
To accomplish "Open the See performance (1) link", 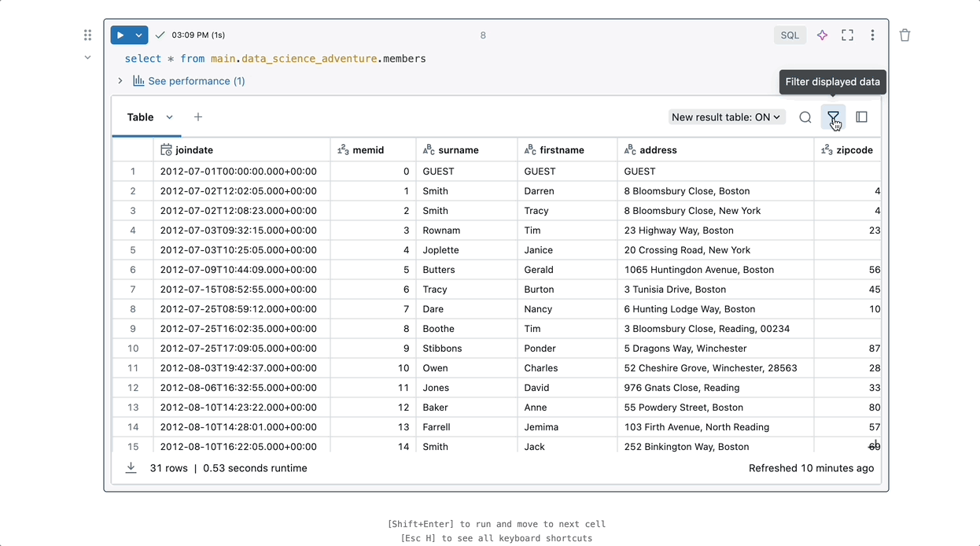I will click(x=196, y=81).
